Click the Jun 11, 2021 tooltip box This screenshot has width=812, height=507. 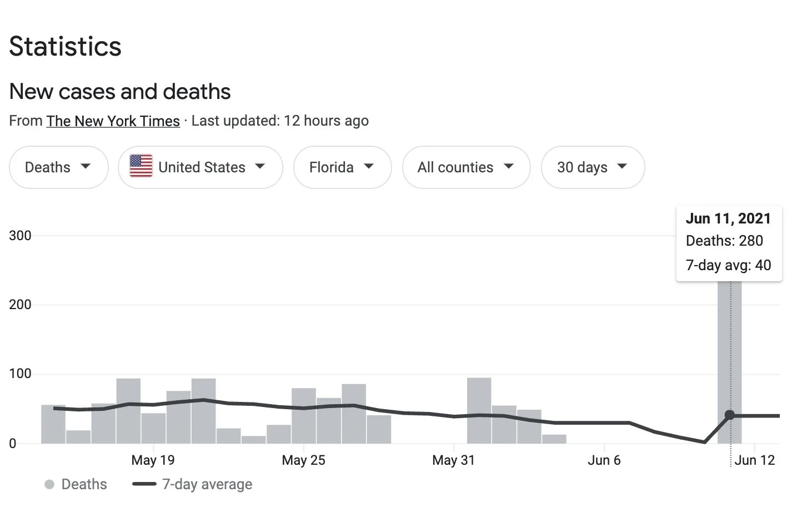click(728, 242)
